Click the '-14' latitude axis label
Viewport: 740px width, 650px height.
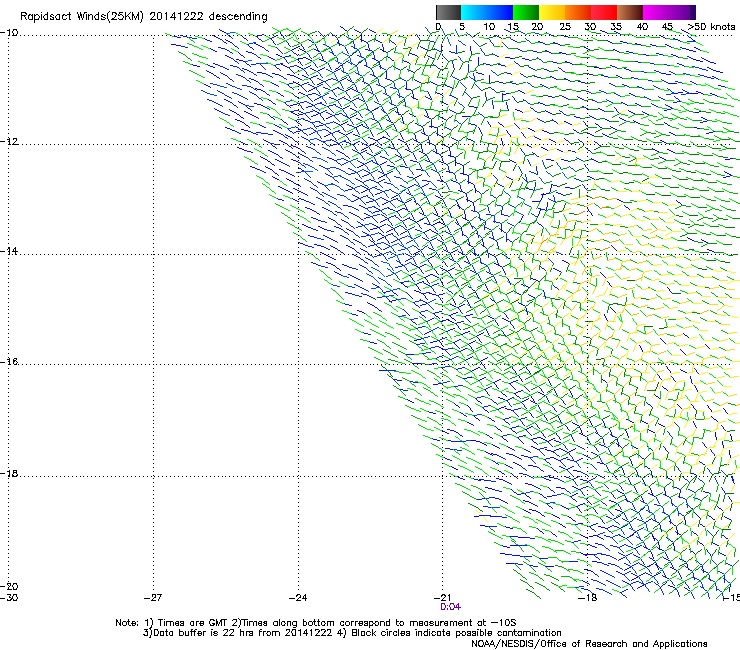[x=9, y=251]
